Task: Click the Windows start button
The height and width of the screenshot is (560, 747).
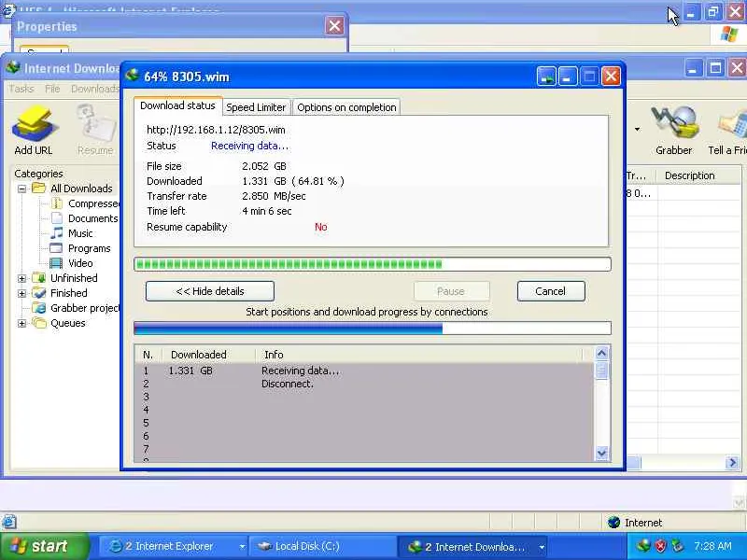Action: tap(44, 546)
